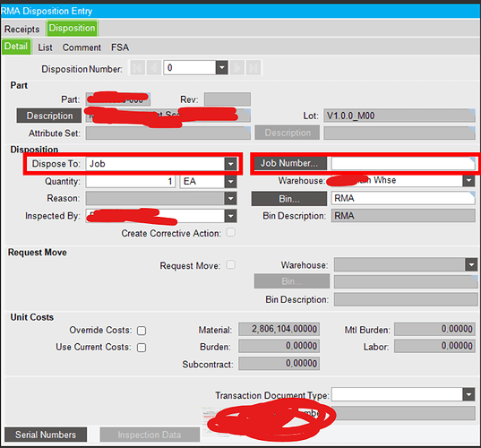Go to last disposition record arrow

click(x=253, y=67)
